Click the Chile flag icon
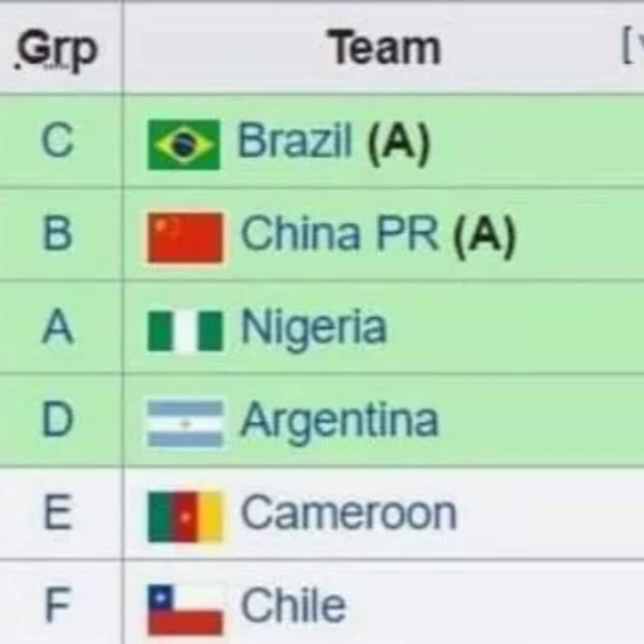Screen dimensions: 644x644 [x=185, y=610]
